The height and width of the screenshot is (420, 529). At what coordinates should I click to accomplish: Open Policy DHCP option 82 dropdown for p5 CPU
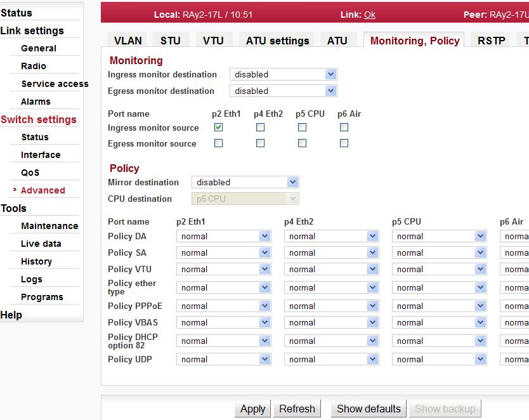440,341
